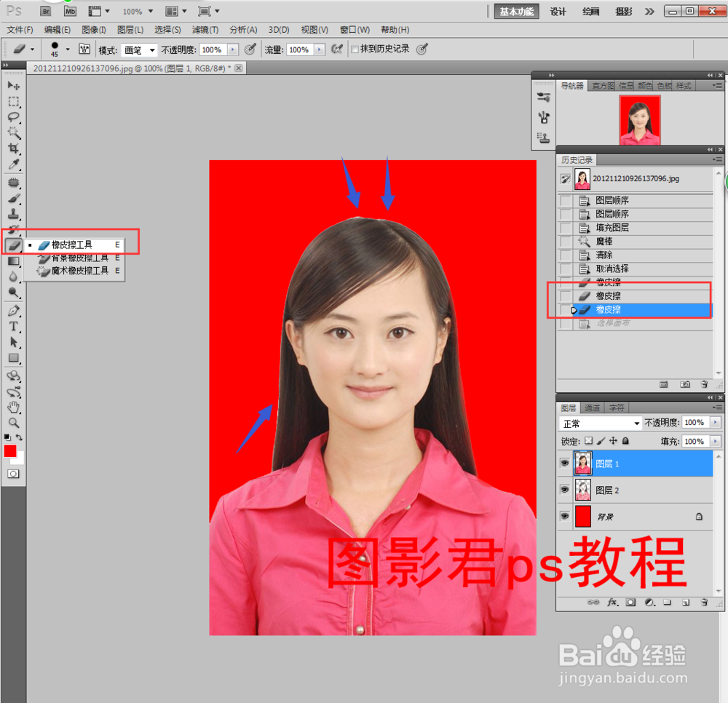Expand more workspaces chevron
Viewport: 728px width, 703px height.
coord(649,12)
